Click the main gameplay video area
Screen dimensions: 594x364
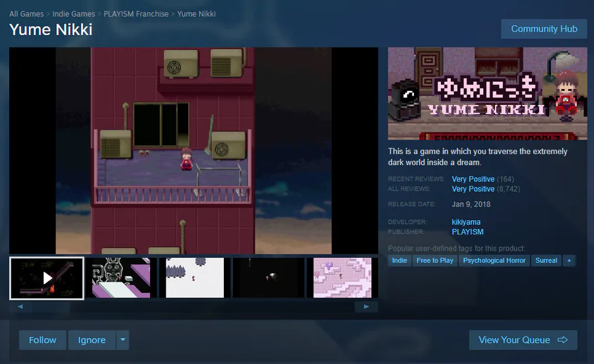point(193,150)
